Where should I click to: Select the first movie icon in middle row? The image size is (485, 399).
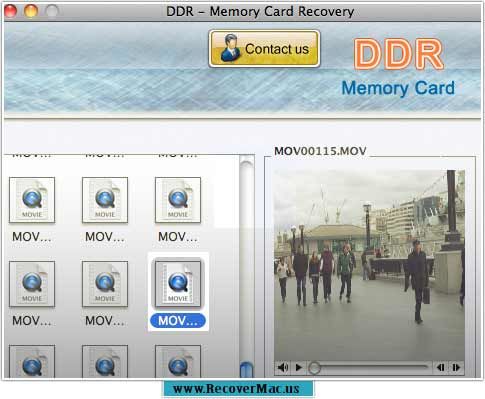tap(32, 284)
